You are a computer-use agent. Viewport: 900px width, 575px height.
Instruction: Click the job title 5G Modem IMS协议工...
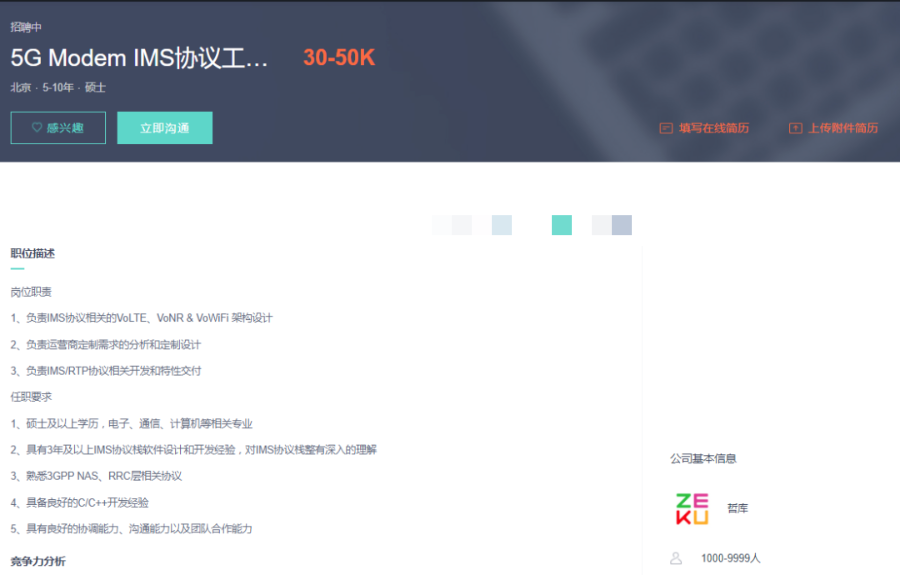point(139,58)
